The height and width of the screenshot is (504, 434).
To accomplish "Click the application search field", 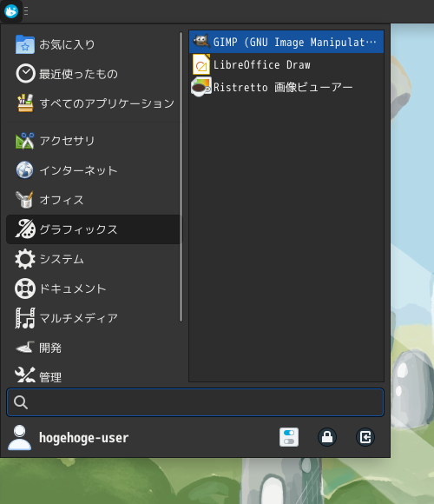I will click(x=195, y=402).
